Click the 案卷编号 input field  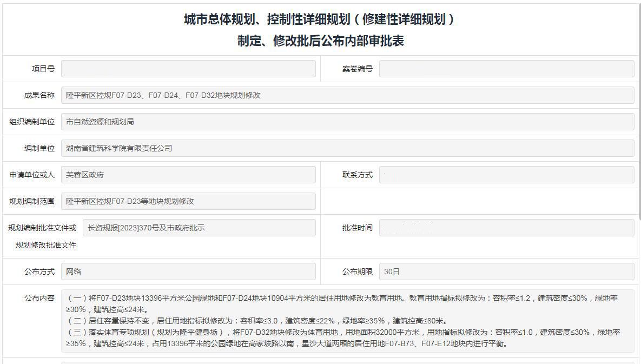point(506,69)
